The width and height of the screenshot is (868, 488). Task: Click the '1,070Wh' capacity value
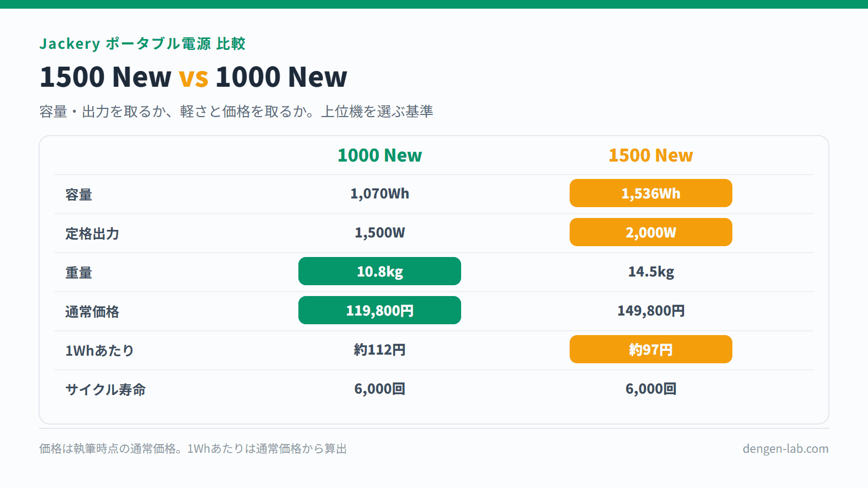pyautogui.click(x=380, y=194)
